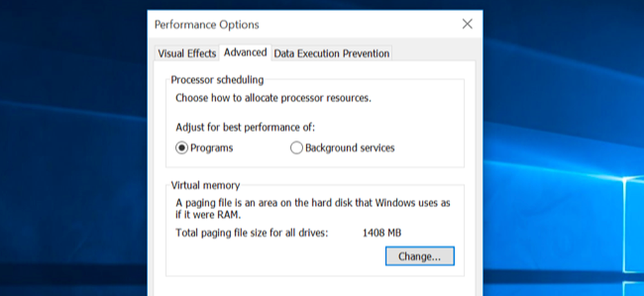Screen dimensions: 644x296
Task: Select the Programs radio button circle
Action: click(x=182, y=148)
